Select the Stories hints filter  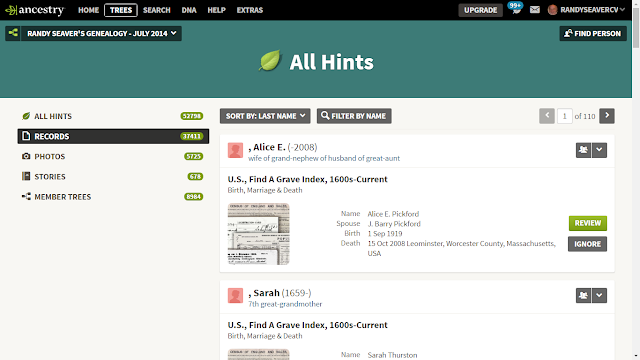113,176
